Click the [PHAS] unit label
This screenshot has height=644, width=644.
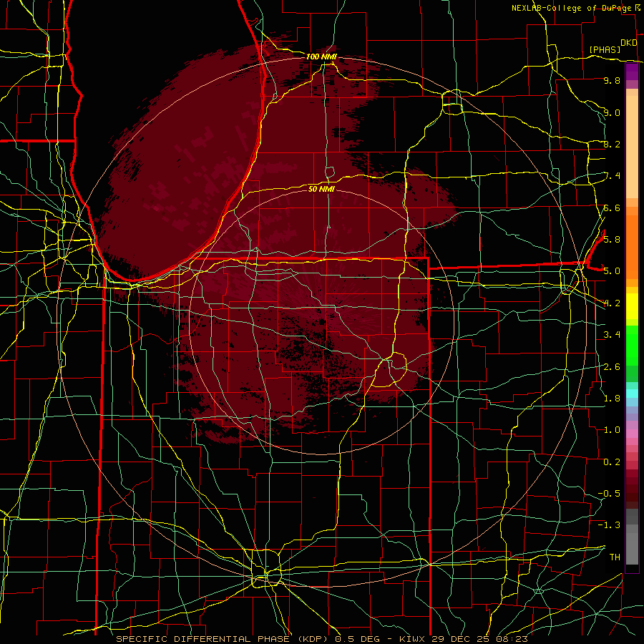[605, 49]
